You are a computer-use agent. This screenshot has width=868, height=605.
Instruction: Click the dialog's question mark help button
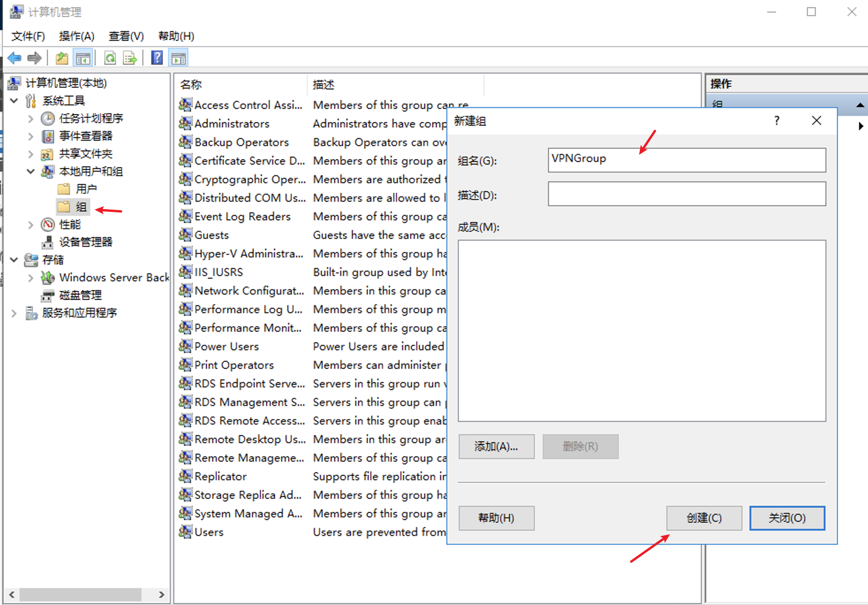[777, 121]
